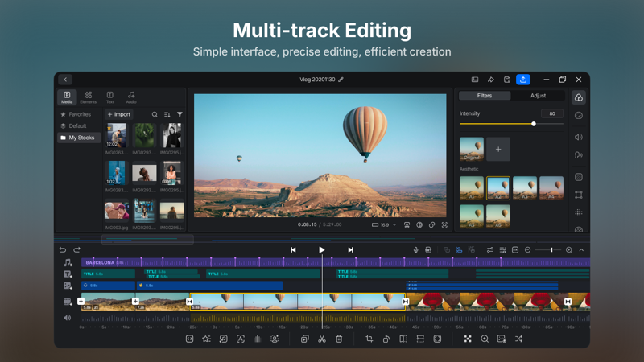Click the Import button
This screenshot has height=362, width=644.
coord(118,114)
